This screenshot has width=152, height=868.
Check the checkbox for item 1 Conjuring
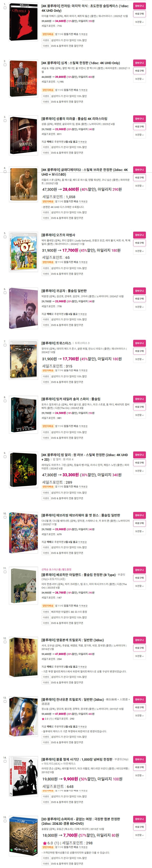click(5, 8)
